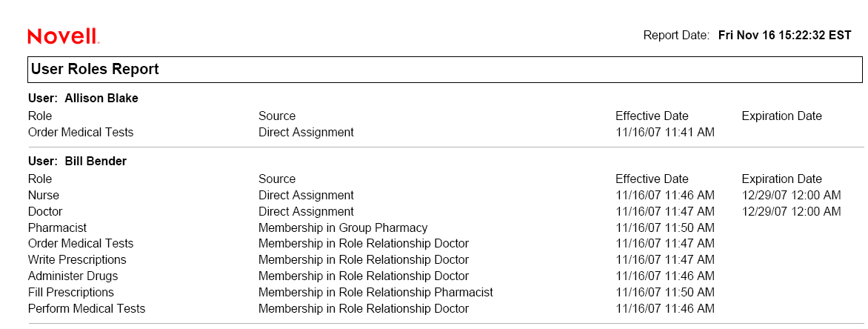
Task: Select the Bill Bender user heading
Action: [x=77, y=161]
